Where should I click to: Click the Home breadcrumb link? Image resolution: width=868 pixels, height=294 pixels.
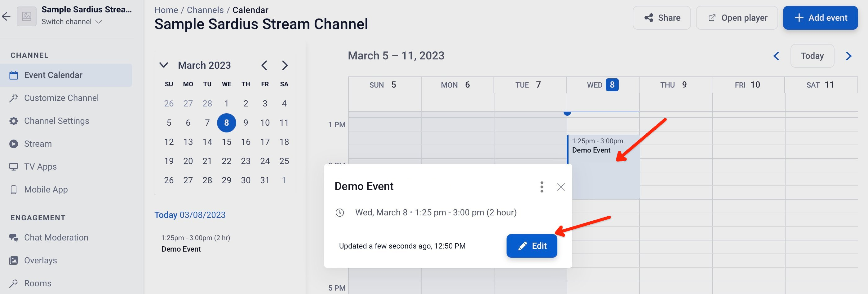166,10
